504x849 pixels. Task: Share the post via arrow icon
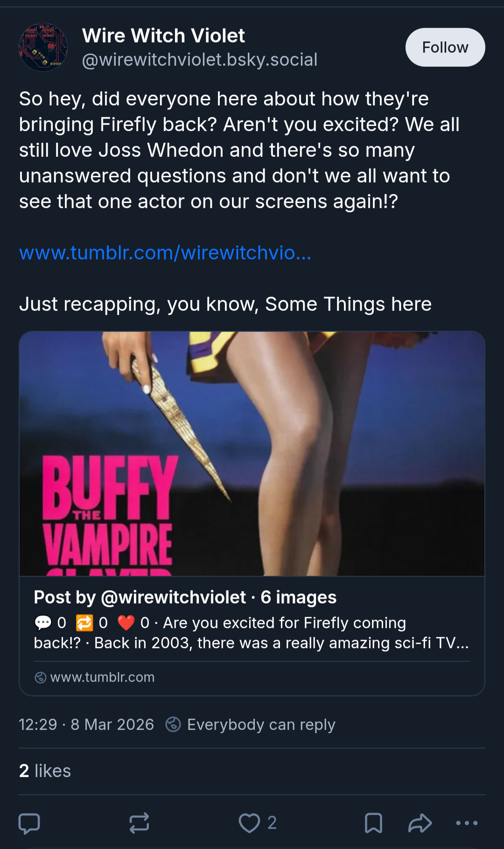[x=420, y=823]
